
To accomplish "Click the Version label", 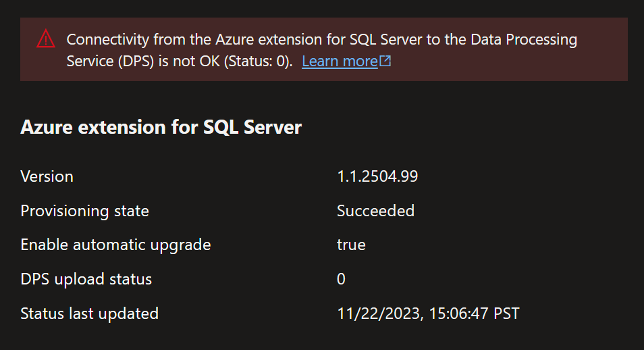I will [x=47, y=177].
